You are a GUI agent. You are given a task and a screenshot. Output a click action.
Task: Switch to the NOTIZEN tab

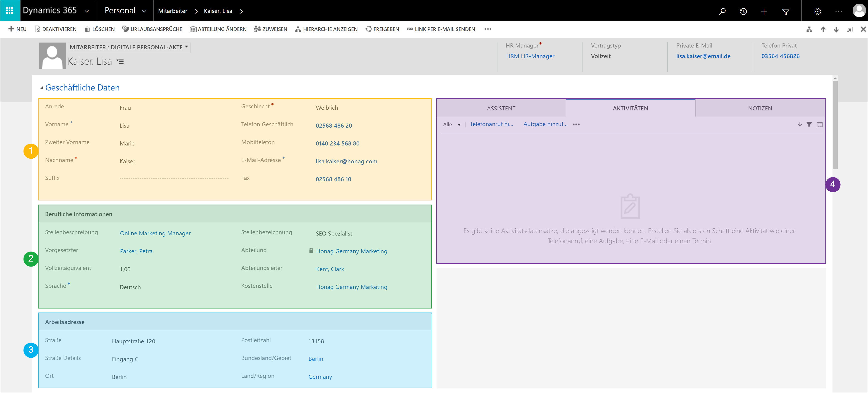click(x=760, y=108)
